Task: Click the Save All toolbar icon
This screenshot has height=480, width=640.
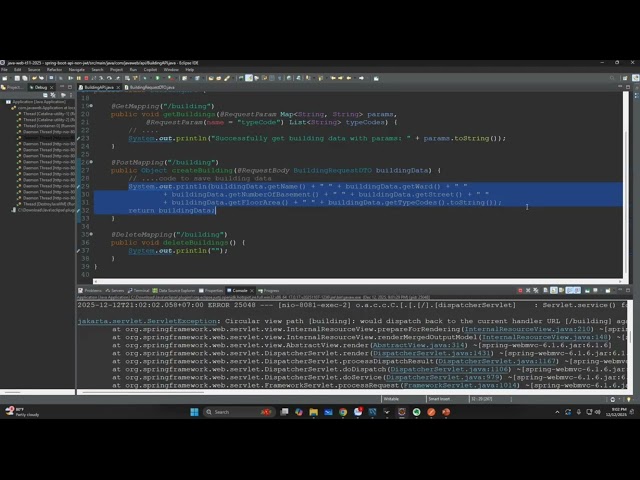Action: 24,78
